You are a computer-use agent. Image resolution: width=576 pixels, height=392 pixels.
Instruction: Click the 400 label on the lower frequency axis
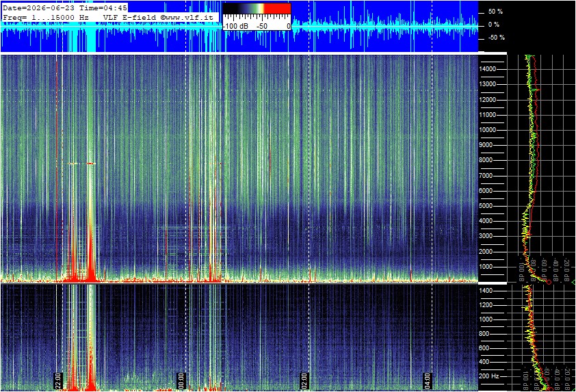pyautogui.click(x=484, y=362)
